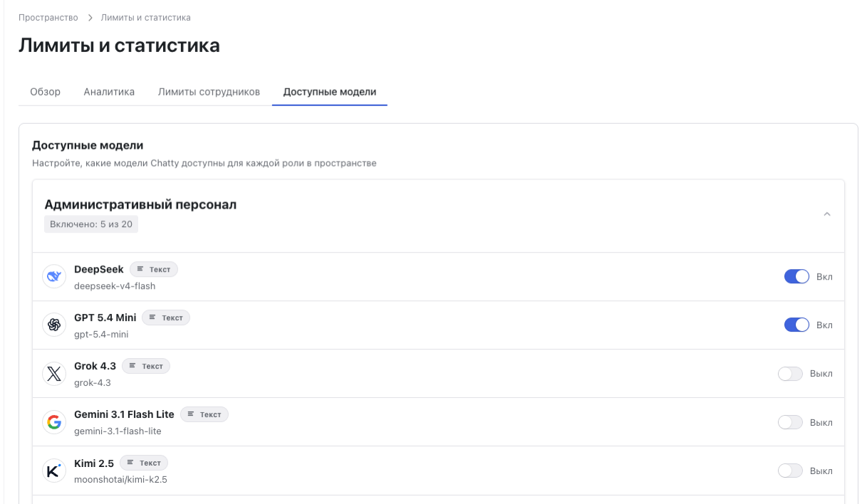Click the deepseek-v4-flash model id
Screen dimensions: 862x504
pos(115,285)
